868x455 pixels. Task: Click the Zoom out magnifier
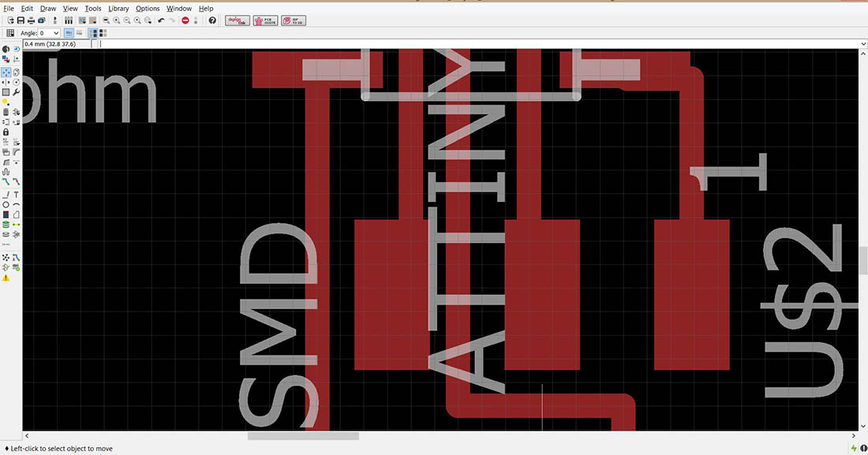(x=127, y=21)
